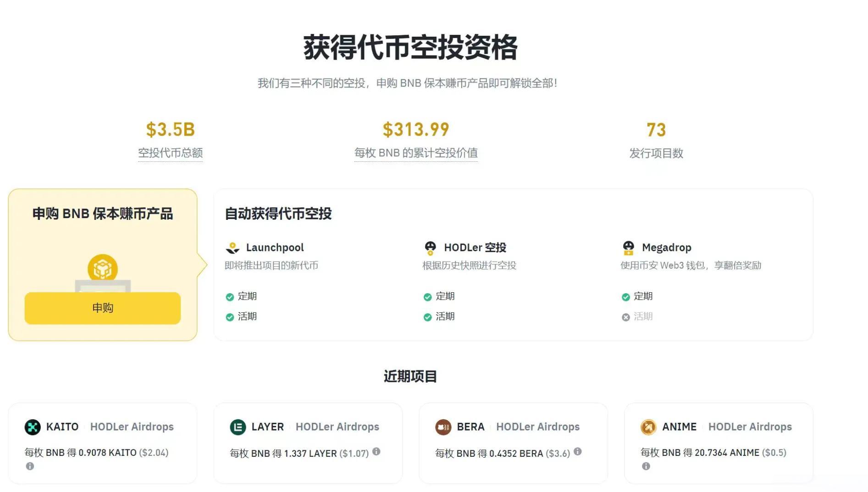Click info icon next to LAYER amount

[376, 452]
